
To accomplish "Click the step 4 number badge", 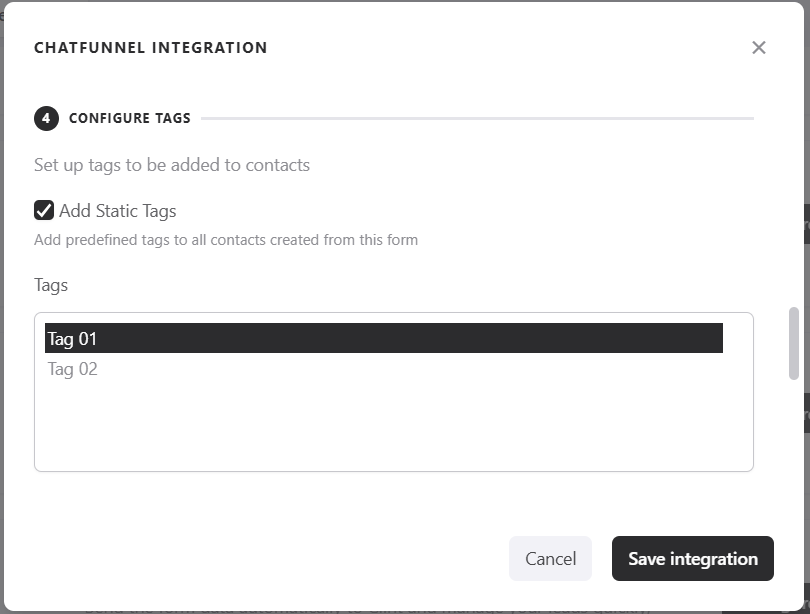I will click(46, 118).
